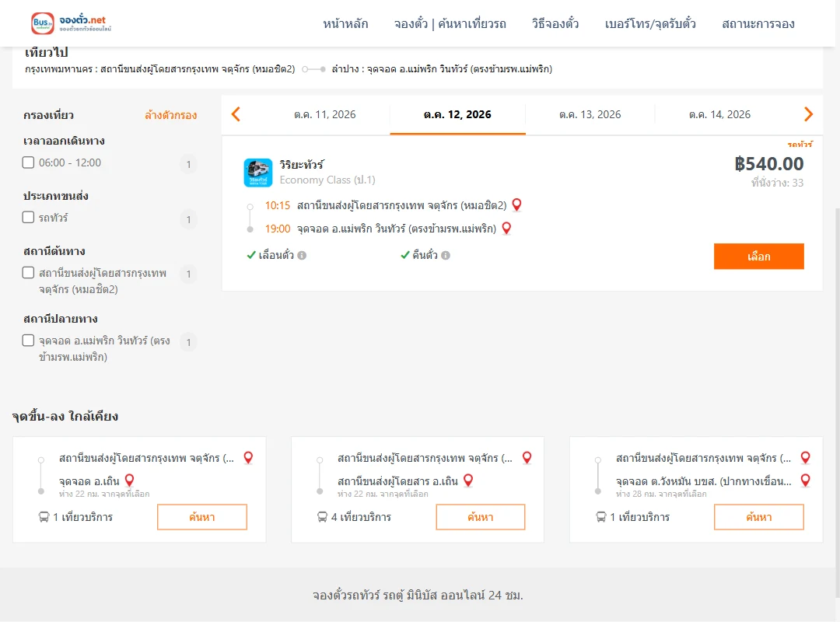Click the ฿540.00 price text
This screenshot has height=622, width=840.
coord(768,163)
